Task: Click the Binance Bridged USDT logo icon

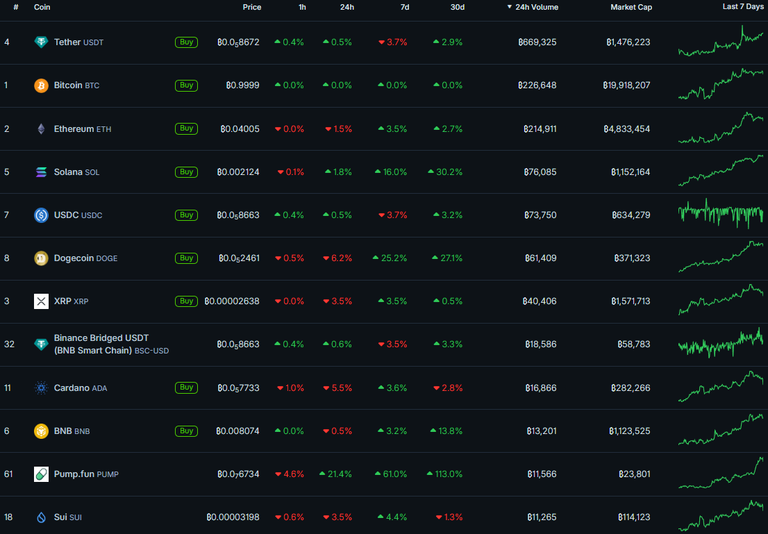Action: [x=41, y=344]
